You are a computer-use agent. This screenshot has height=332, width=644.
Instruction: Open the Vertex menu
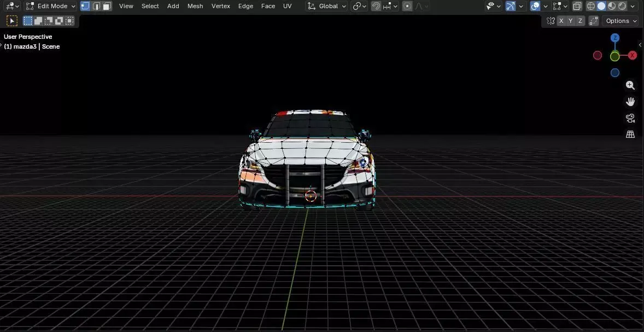click(220, 6)
